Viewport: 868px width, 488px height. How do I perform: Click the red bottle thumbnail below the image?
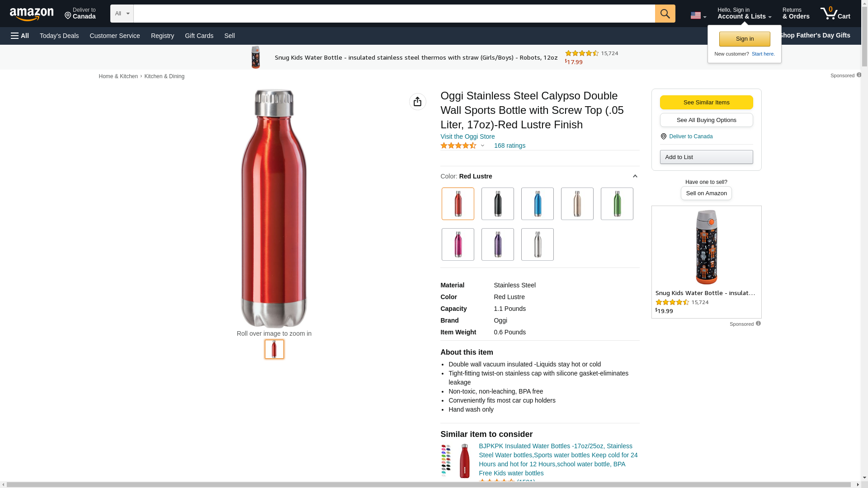[274, 349]
